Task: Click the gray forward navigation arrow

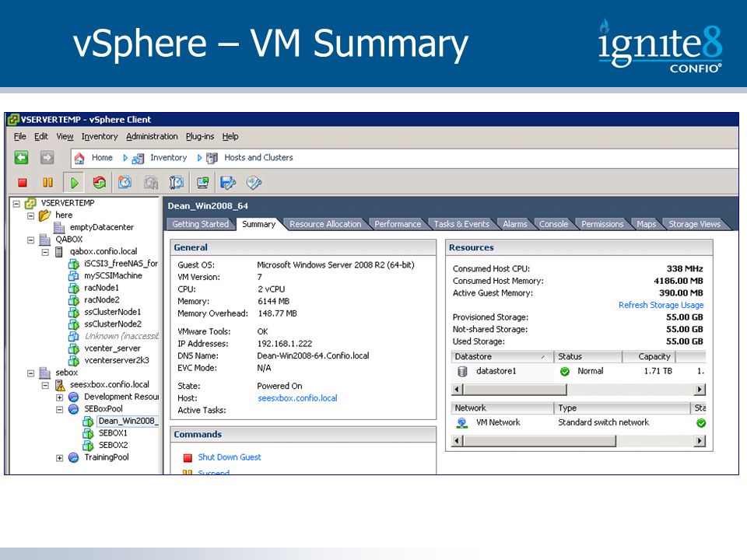Action: click(47, 158)
